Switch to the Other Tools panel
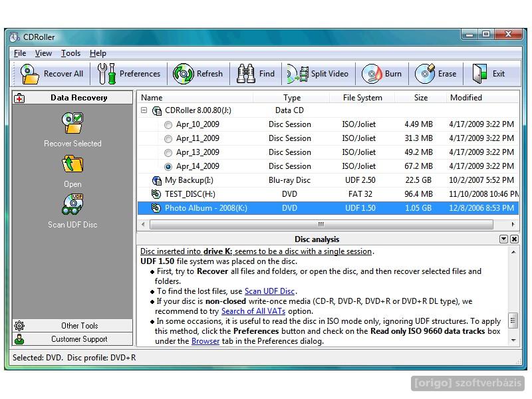 point(72,326)
